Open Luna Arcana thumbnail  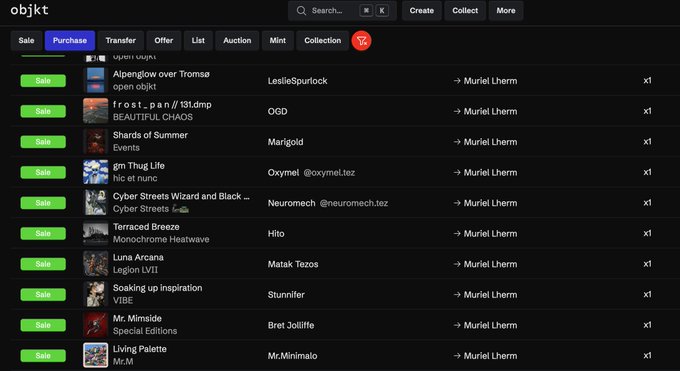point(95,264)
